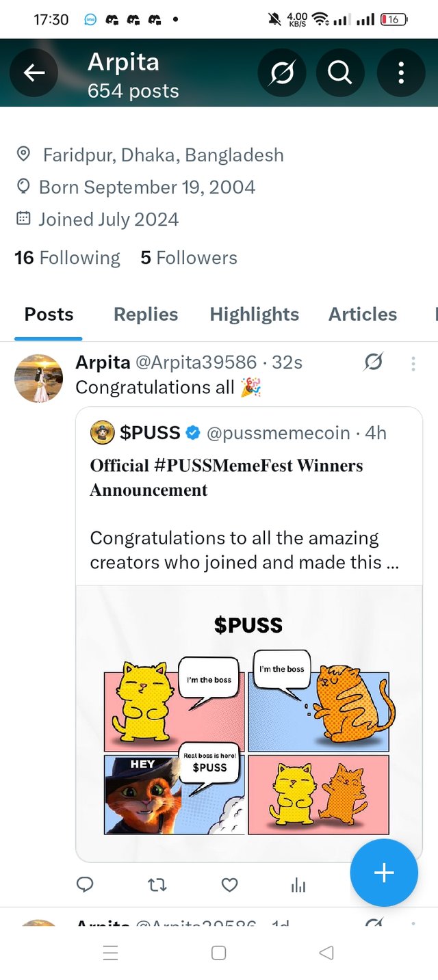Open search on Arpita's profile

click(x=340, y=72)
